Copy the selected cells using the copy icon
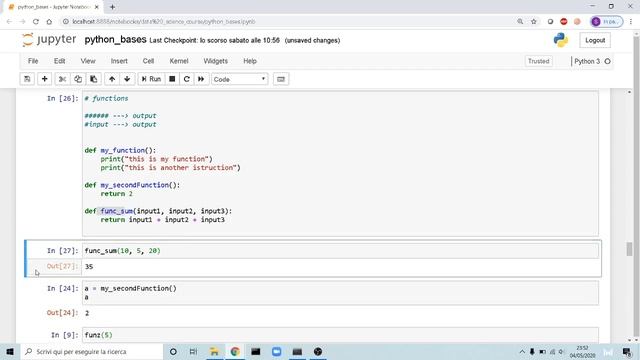The height and width of the screenshot is (360, 640). click(x=78, y=79)
